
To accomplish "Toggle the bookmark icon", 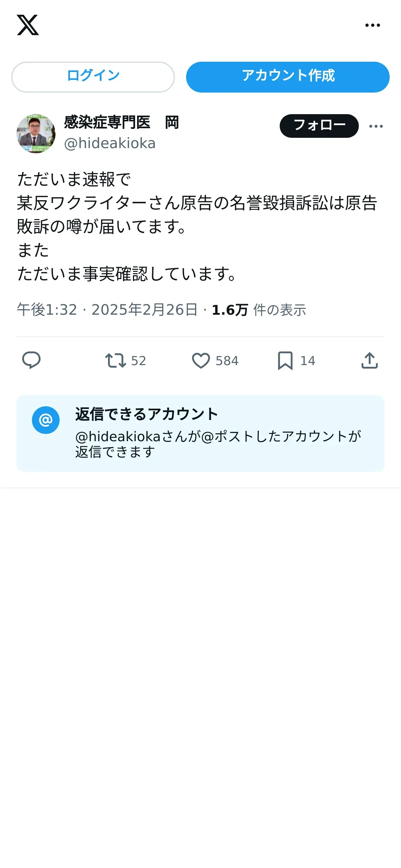I will pos(285,361).
